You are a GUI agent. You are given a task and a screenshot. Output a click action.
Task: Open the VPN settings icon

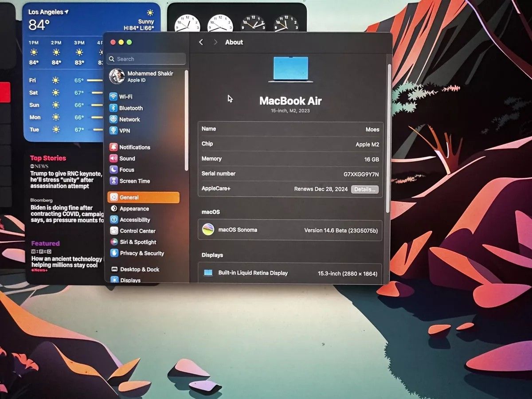[x=113, y=131]
